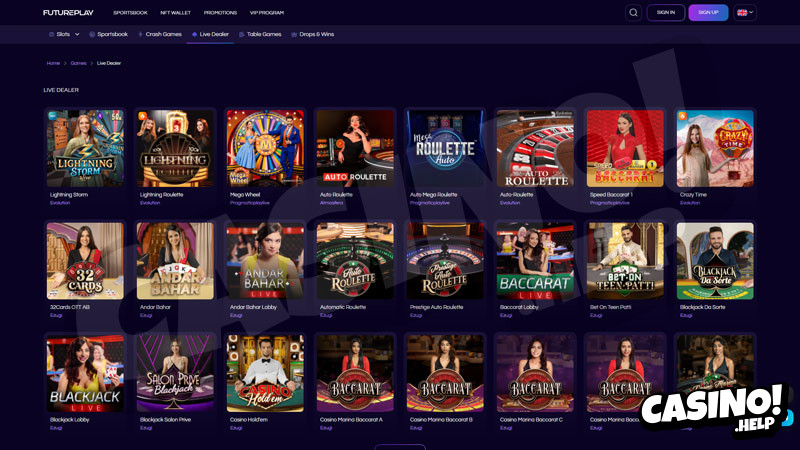Open the language flag dropdown
The width and height of the screenshot is (800, 450).
tap(745, 13)
